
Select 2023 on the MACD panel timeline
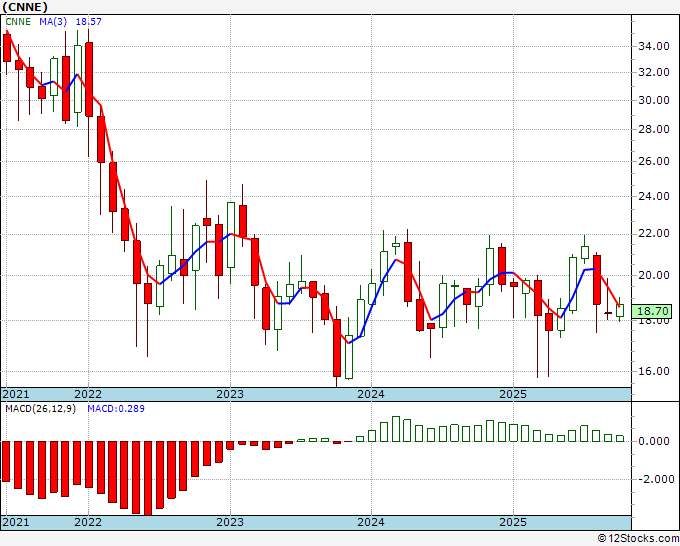pos(230,522)
